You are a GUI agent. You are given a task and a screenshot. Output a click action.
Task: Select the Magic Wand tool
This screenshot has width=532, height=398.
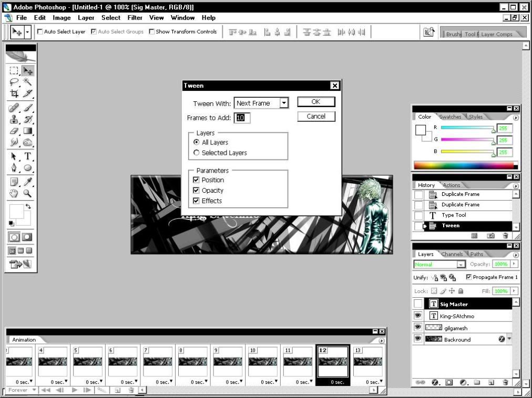click(28, 82)
